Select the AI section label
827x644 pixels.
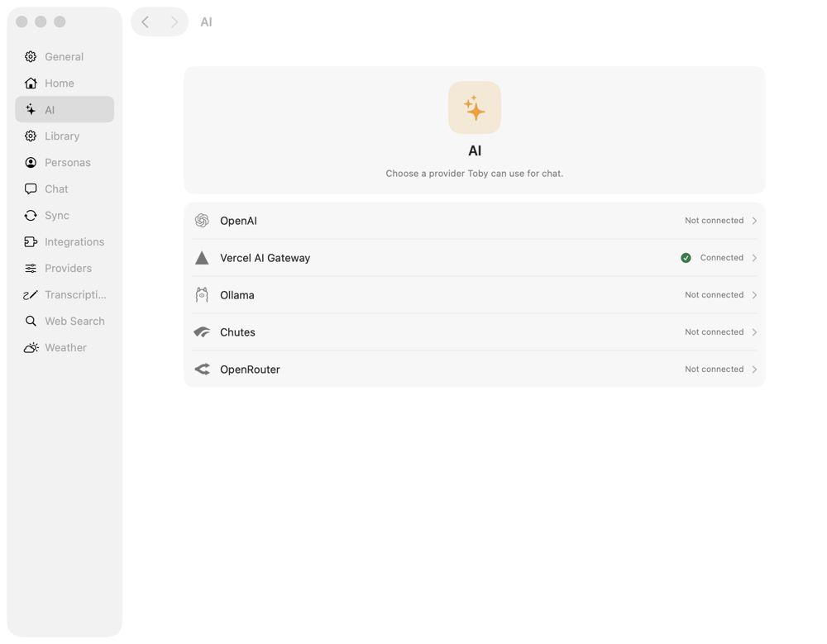click(x=50, y=110)
